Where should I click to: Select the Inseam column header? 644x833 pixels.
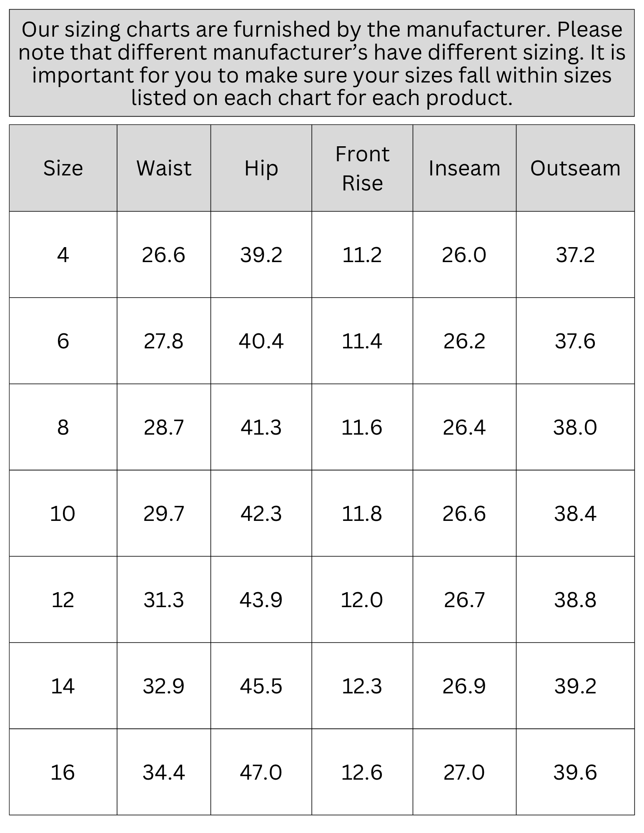click(x=464, y=168)
